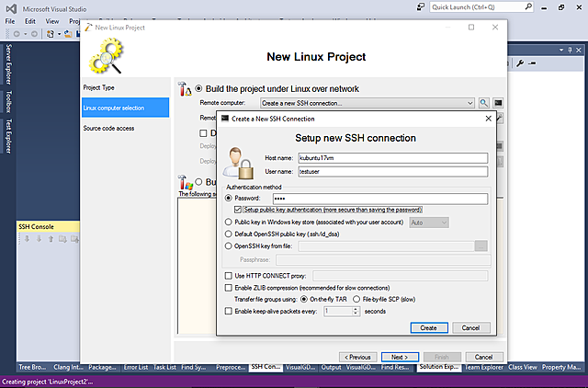Screen dimensions: 588x388
Task: Click first download arrow in SSH Console toolbar
Action: 27,239
